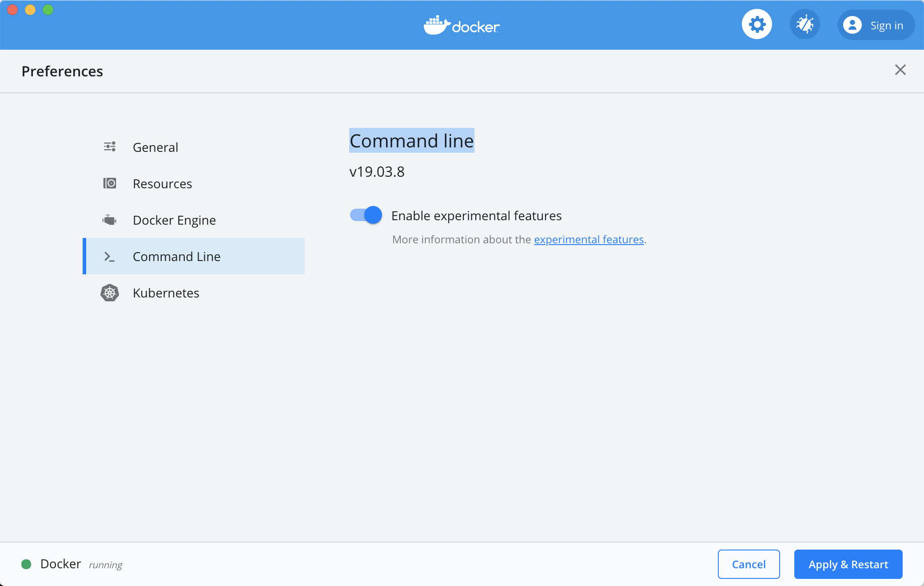Open the experimental features link
This screenshot has height=586, width=924.
click(x=589, y=240)
